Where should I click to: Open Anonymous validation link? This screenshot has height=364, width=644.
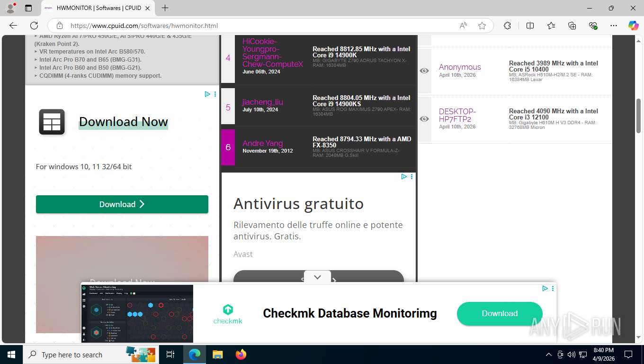click(x=460, y=67)
